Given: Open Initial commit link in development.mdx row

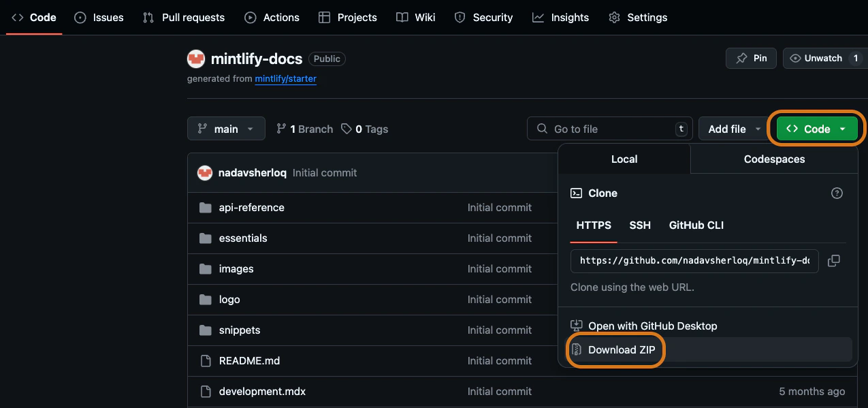Looking at the screenshot, I should pyautogui.click(x=500, y=392).
